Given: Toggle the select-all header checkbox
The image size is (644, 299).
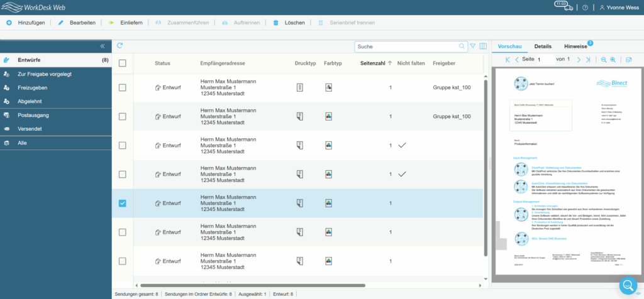Looking at the screenshot, I should click(x=123, y=63).
